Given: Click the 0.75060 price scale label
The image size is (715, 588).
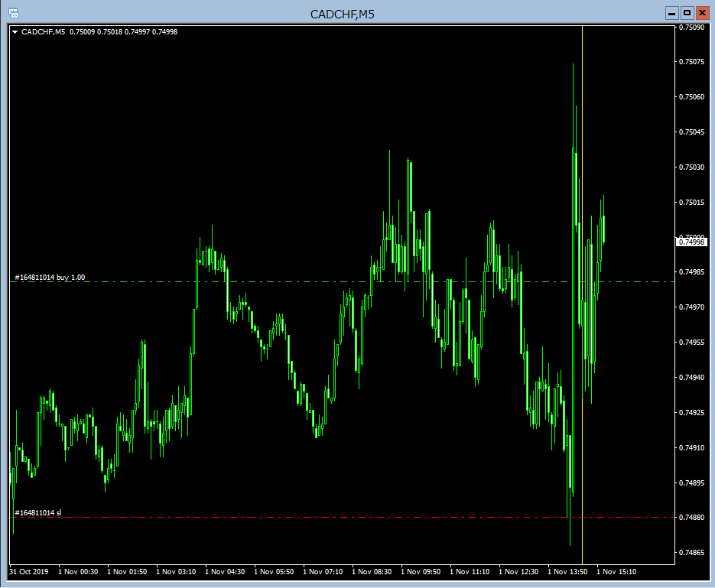Looking at the screenshot, I should 691,96.
